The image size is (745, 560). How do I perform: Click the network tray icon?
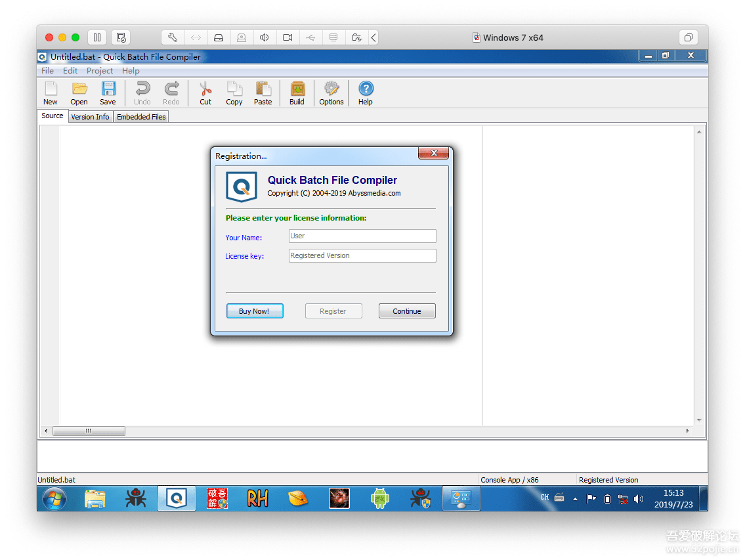pos(623,499)
